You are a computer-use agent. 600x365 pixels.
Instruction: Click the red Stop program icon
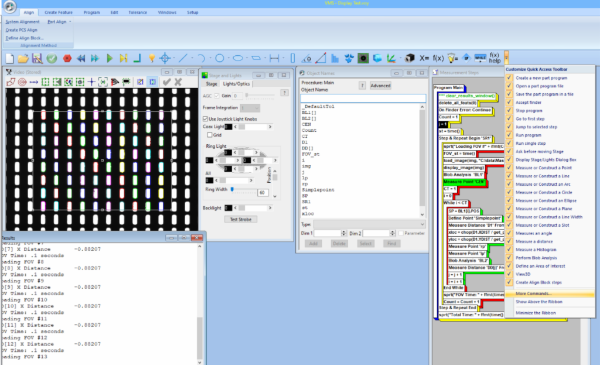coord(67,58)
